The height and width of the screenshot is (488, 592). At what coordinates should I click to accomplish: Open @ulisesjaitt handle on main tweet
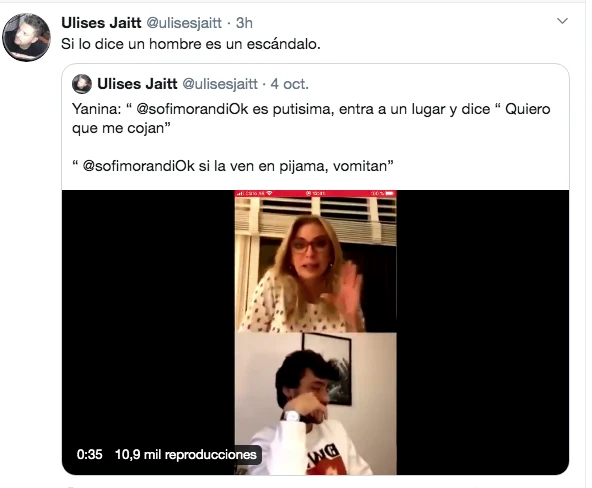pos(184,23)
